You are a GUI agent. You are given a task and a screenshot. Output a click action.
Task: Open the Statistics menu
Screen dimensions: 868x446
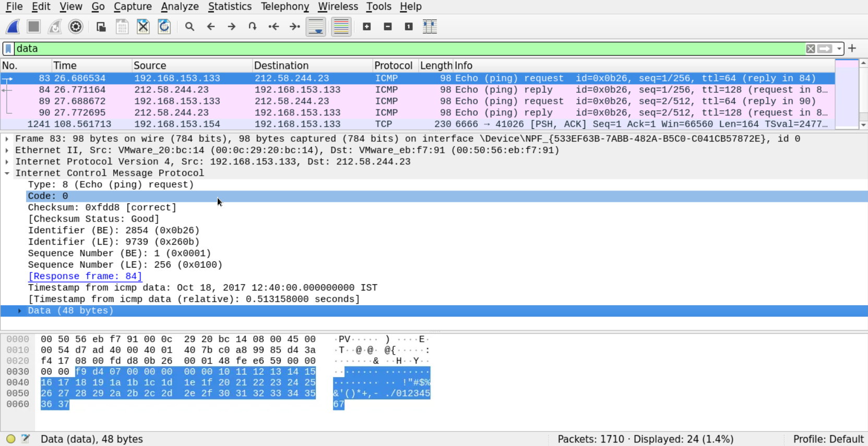(229, 6)
